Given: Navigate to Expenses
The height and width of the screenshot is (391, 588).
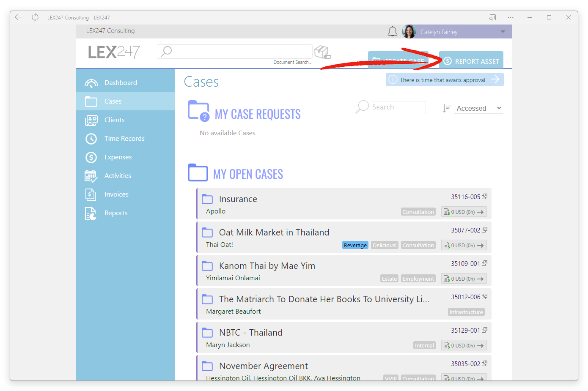Looking at the screenshot, I should [126, 157].
